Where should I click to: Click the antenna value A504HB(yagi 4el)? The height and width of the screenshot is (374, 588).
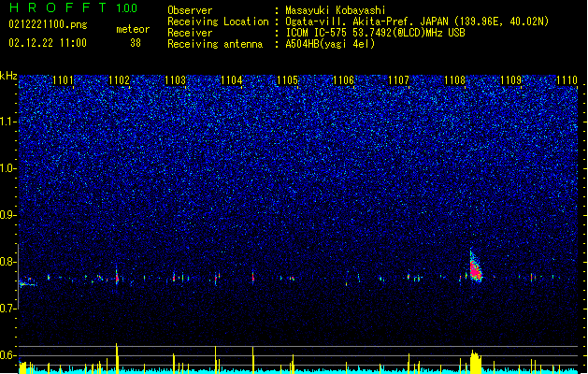[x=330, y=44]
